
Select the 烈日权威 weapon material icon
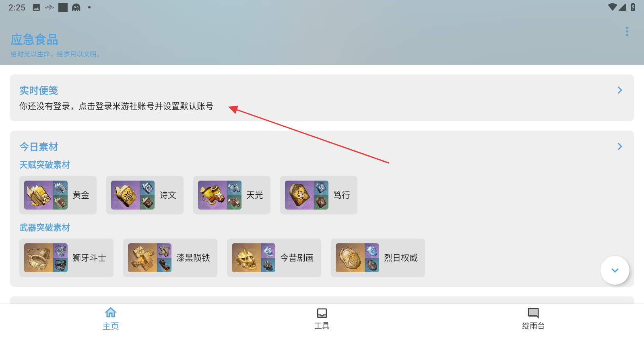pyautogui.click(x=357, y=258)
